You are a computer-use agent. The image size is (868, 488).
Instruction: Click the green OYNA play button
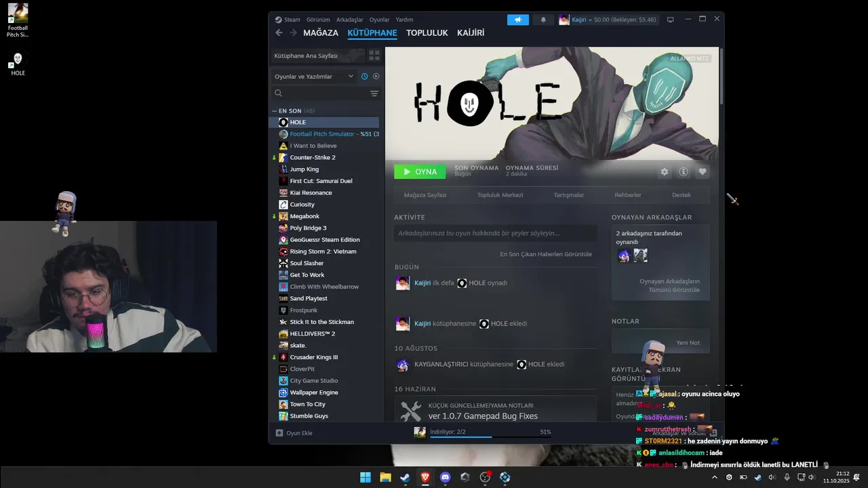pyautogui.click(x=420, y=171)
